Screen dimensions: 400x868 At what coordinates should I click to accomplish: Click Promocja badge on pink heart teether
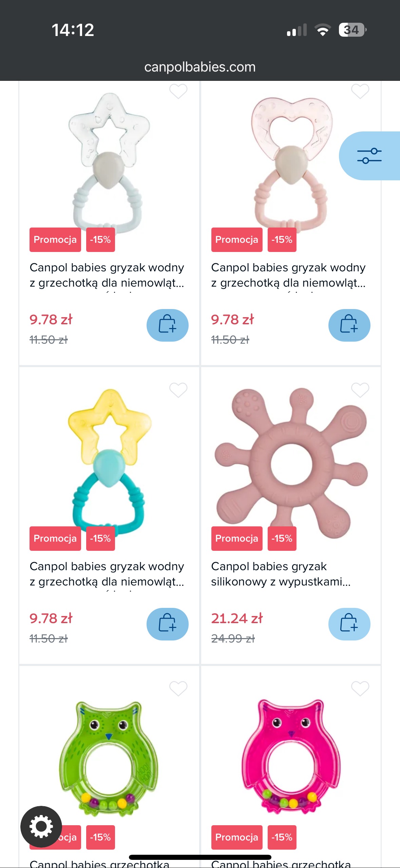point(236,240)
